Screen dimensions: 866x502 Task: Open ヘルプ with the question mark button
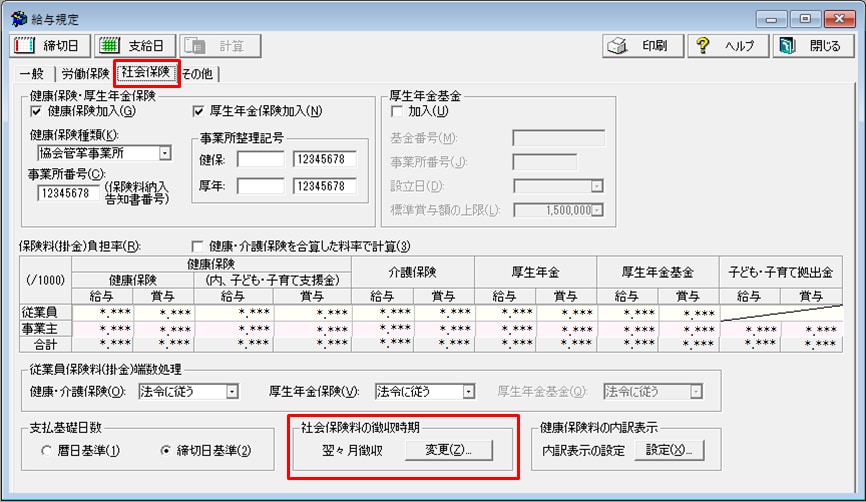click(x=726, y=46)
